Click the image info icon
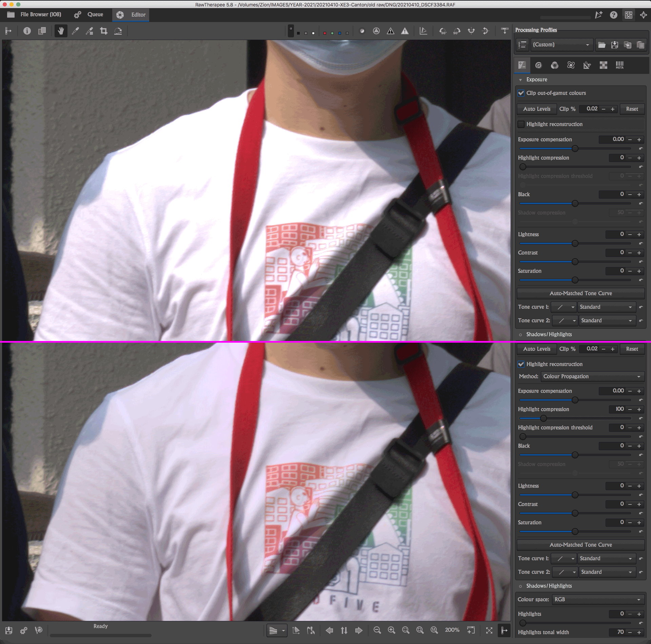Viewport: 651px width, 644px height. pos(27,31)
